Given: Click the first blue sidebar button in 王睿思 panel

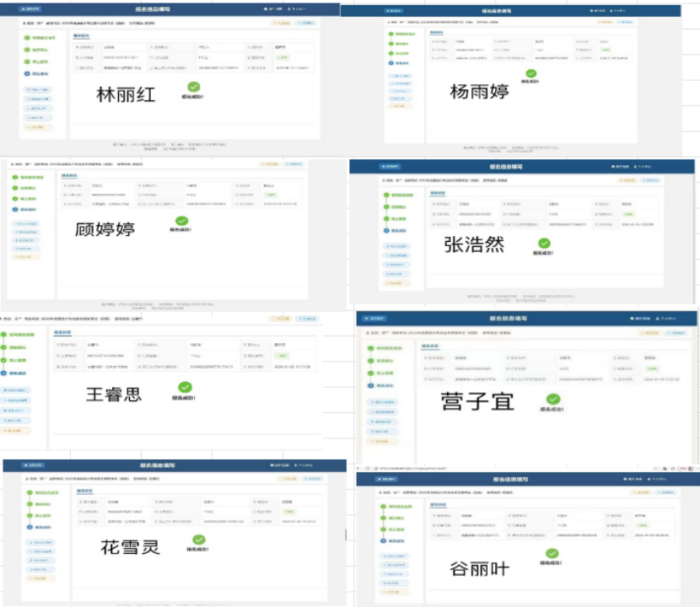Looking at the screenshot, I should click(x=15, y=390).
